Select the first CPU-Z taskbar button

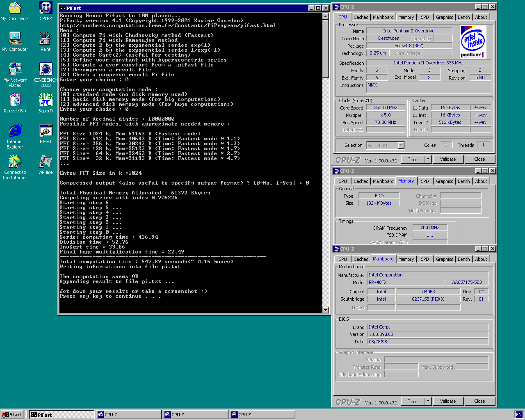tap(129, 415)
